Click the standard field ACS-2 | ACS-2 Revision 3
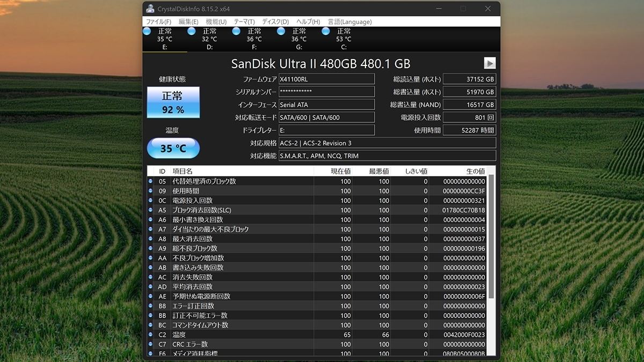The height and width of the screenshot is (362, 644). point(387,143)
